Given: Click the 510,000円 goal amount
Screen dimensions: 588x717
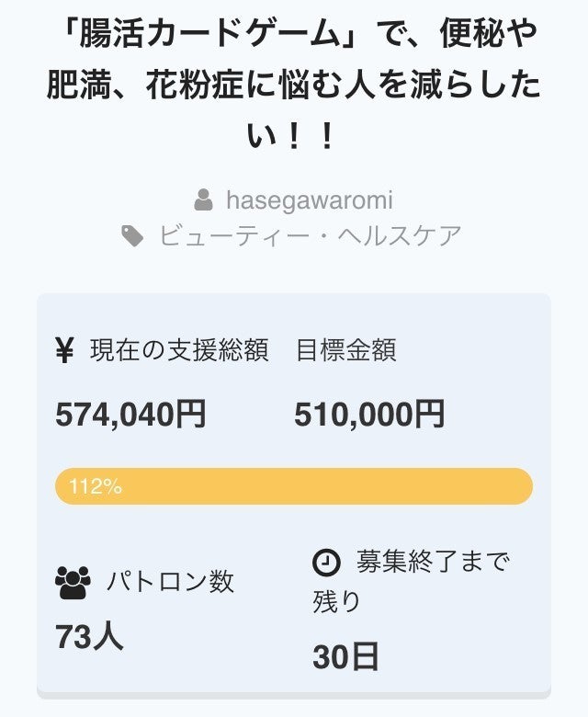Looking at the screenshot, I should pyautogui.click(x=369, y=415).
